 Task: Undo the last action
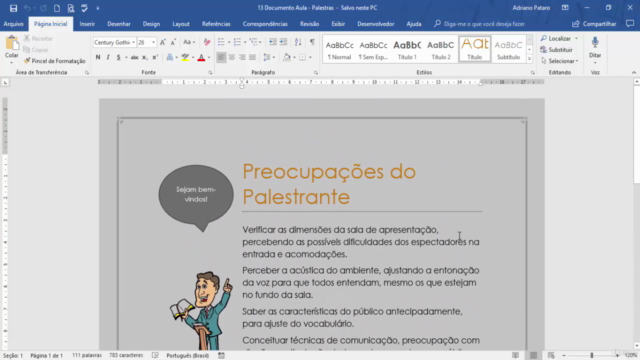click(x=27, y=8)
